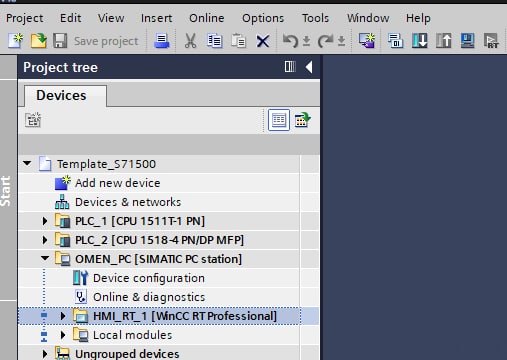Open the Redo history dropdown arrow

[x=341, y=41]
